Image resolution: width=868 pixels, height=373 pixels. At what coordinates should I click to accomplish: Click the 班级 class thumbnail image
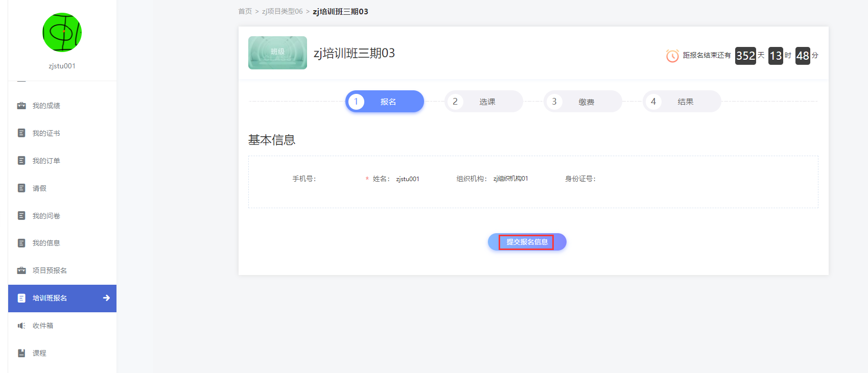click(277, 53)
